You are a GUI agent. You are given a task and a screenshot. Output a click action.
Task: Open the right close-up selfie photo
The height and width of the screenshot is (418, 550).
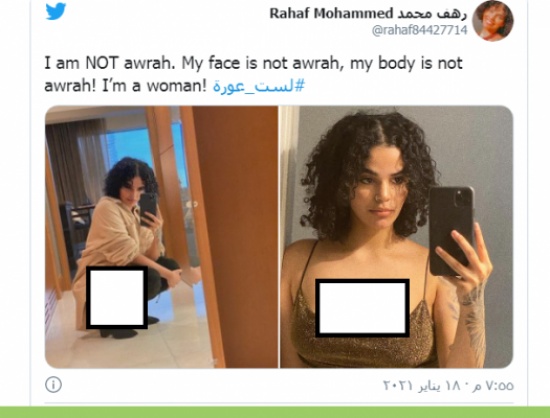[397, 237]
